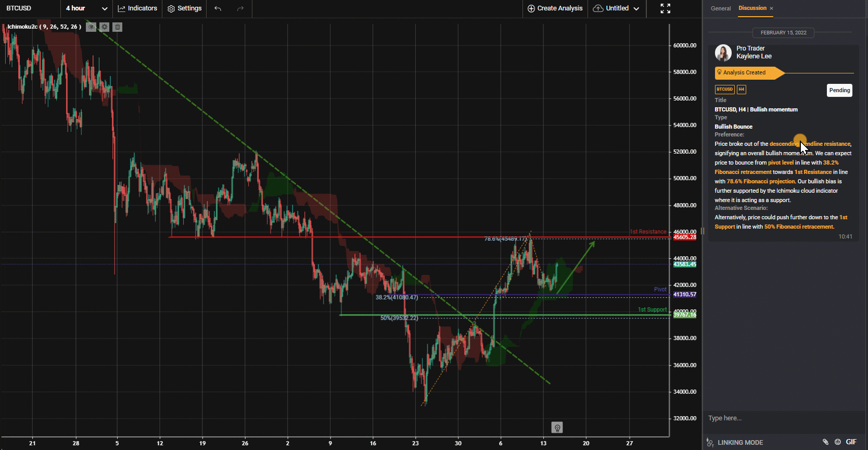868x450 pixels.
Task: Click the 38.2%(41080.47) Fibonacci label
Action: [x=397, y=297]
